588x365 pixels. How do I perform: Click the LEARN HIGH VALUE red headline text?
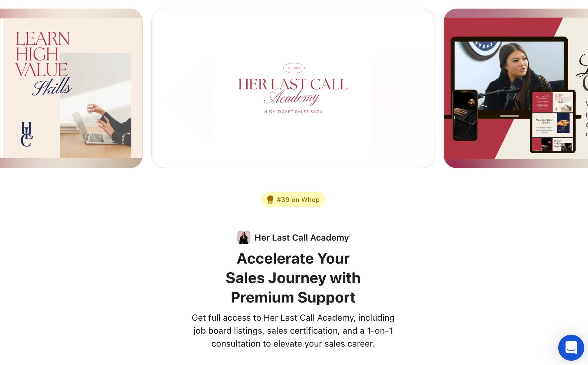(42, 54)
